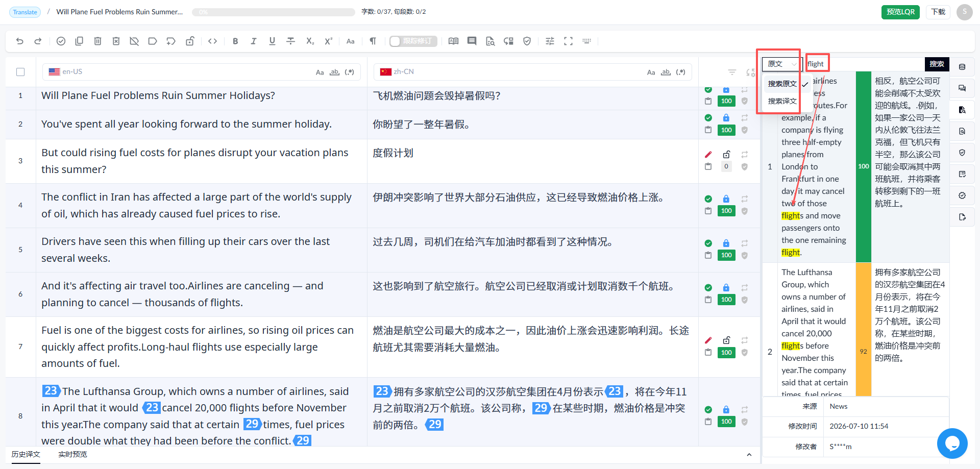
Task: Open the filter sliders settings icon
Action: (550, 41)
